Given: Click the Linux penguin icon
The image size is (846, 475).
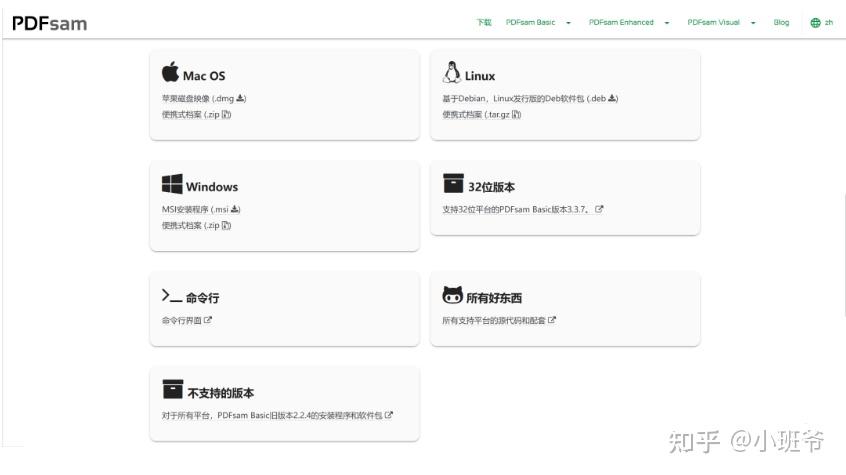Looking at the screenshot, I should pos(452,72).
